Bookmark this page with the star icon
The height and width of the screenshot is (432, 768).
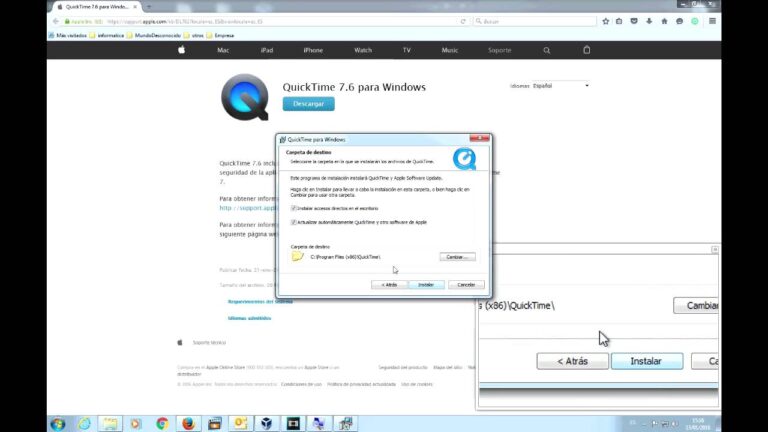(x=606, y=21)
